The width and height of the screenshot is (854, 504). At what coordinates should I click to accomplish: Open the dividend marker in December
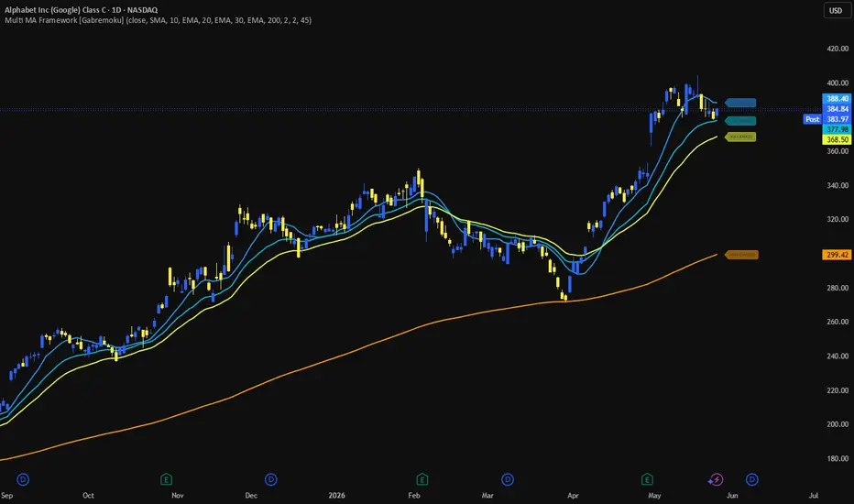(x=270, y=479)
